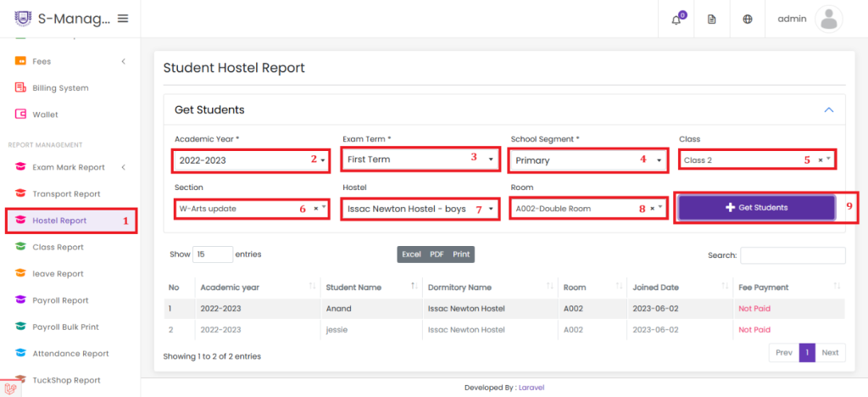The height and width of the screenshot is (397, 868).
Task: Click the Get Students button
Action: click(x=757, y=208)
